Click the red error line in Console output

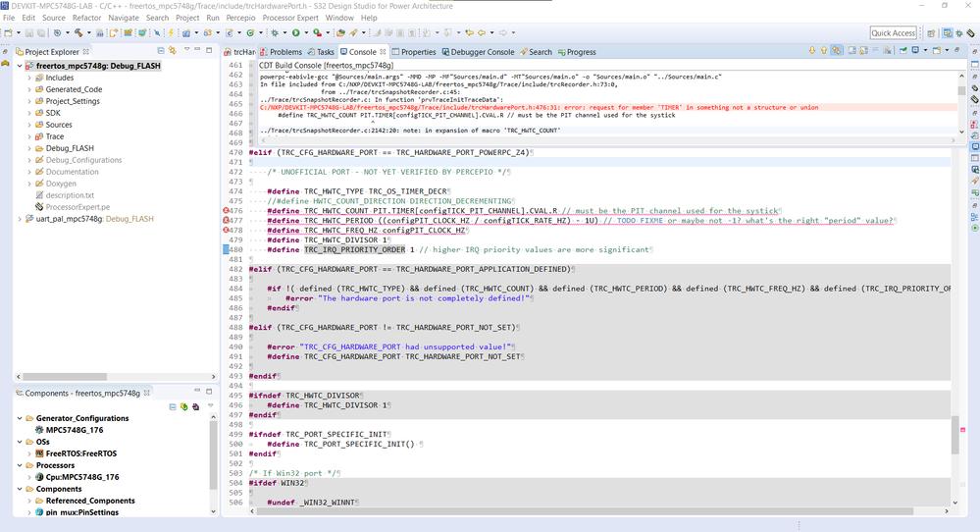tap(607, 108)
